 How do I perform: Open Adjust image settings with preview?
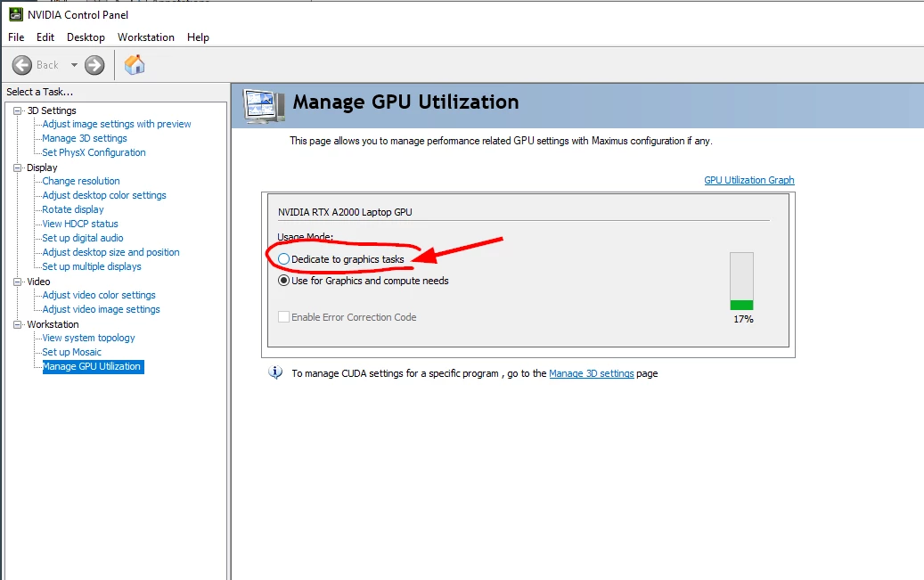(x=117, y=124)
